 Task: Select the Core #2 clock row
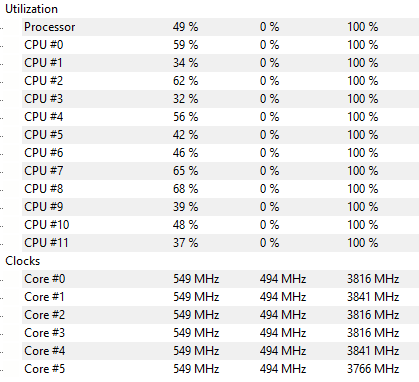pos(220,315)
